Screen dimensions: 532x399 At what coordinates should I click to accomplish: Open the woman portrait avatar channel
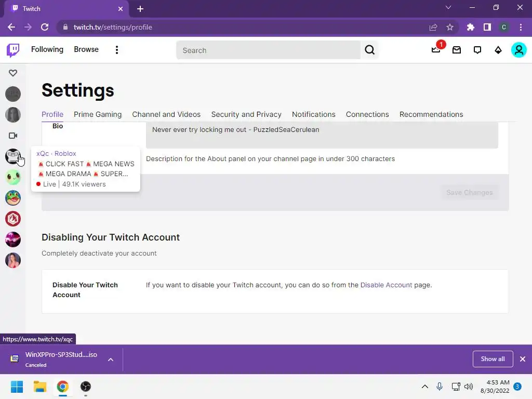pyautogui.click(x=13, y=260)
